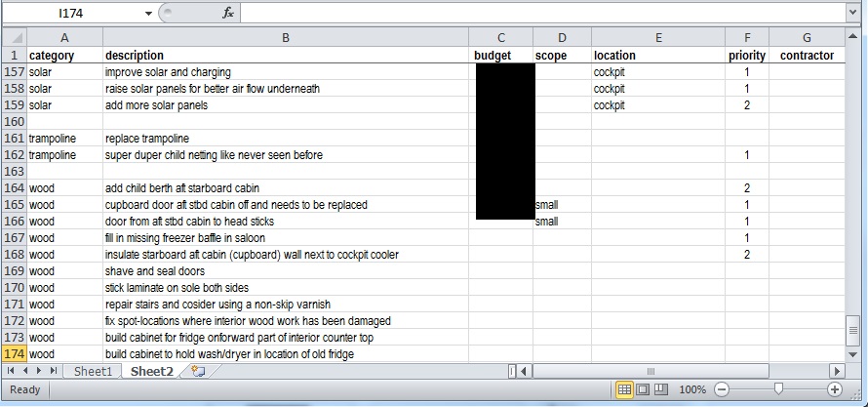Screen dimensions: 868x407
Task: Switch to Normal view mode
Action: (x=625, y=389)
